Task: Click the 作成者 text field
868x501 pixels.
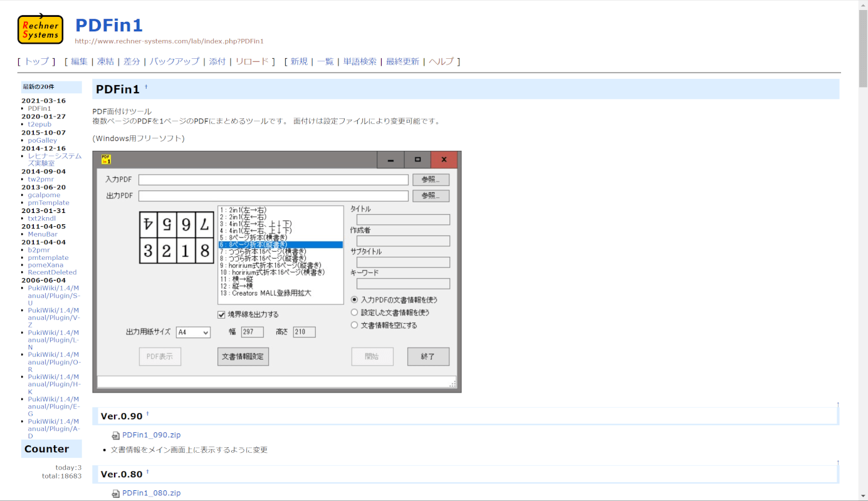Action: [403, 241]
